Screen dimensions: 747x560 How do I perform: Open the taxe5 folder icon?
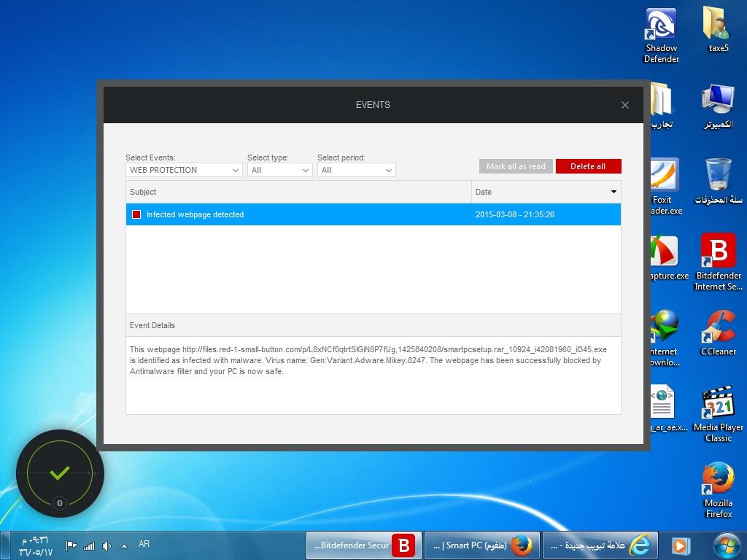(x=718, y=29)
